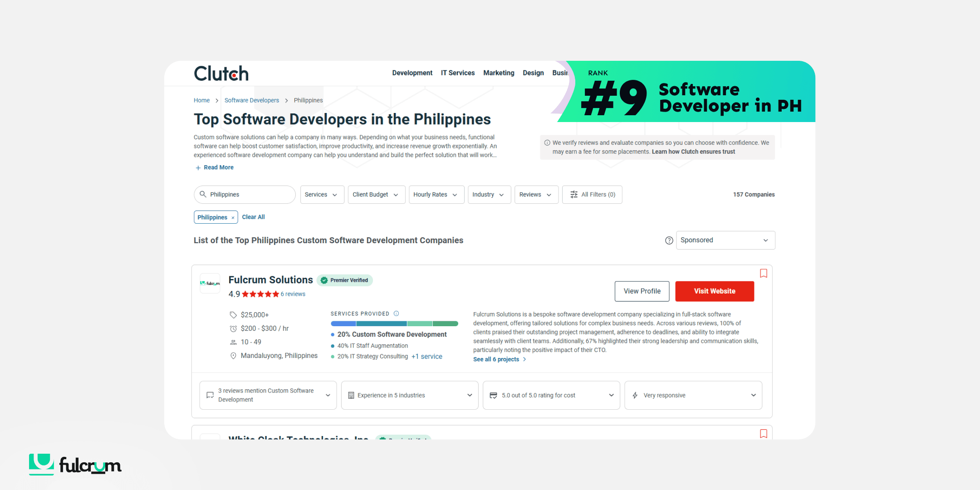
Task: Click the red Visit Website button
Action: [x=715, y=291]
